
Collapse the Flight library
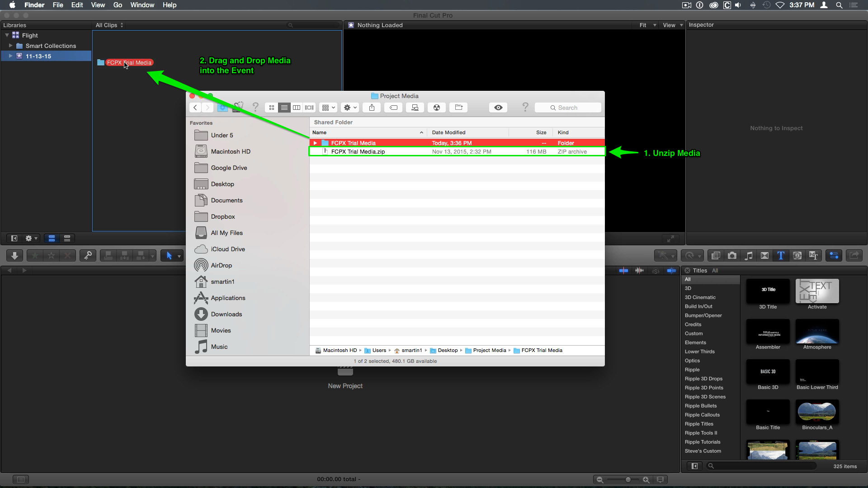click(x=7, y=35)
